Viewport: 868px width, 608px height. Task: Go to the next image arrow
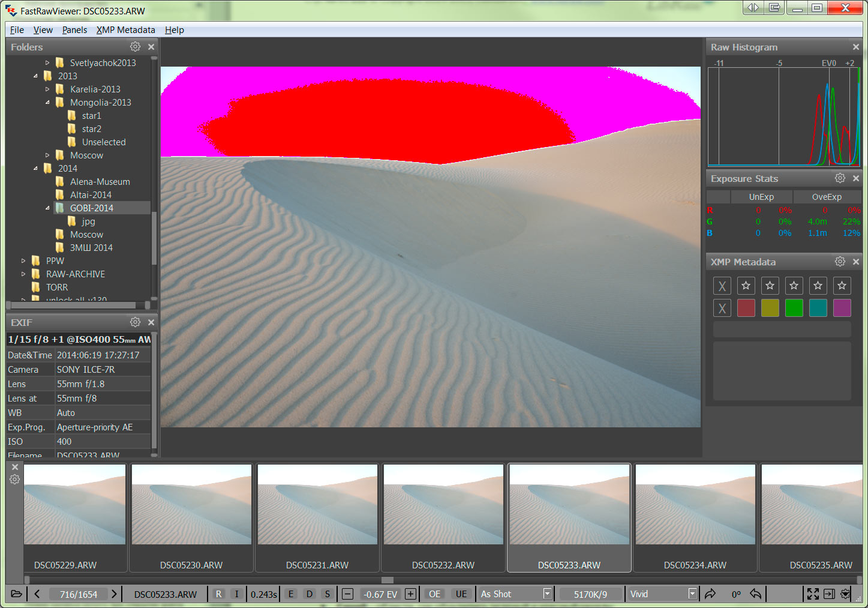114,594
